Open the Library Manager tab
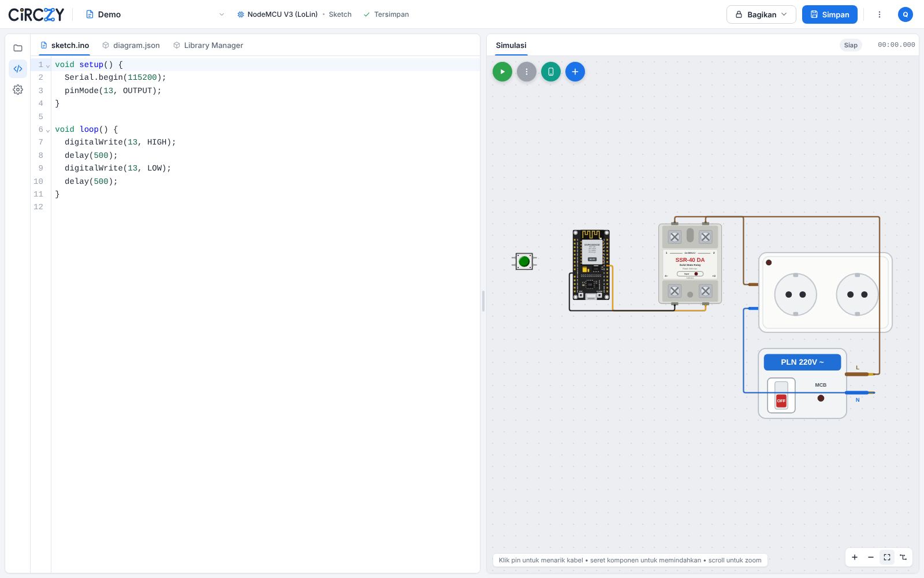Viewport: 924px width, 578px height. (208, 45)
